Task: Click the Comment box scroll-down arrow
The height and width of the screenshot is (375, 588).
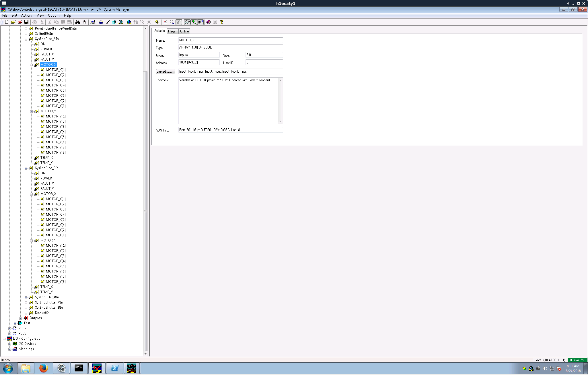Action: 280,121
